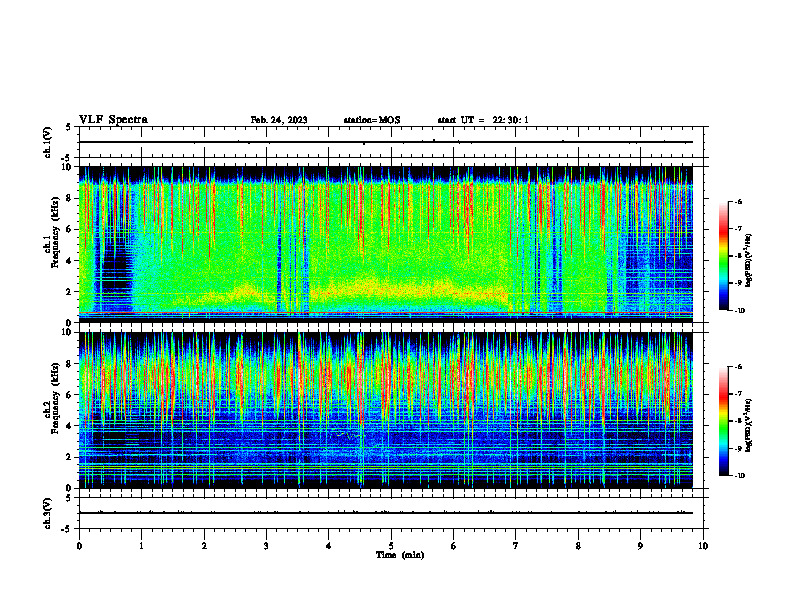792x612 pixels.
Task: Click the "-6" tick on ch.1 color bar
Action: 738,201
